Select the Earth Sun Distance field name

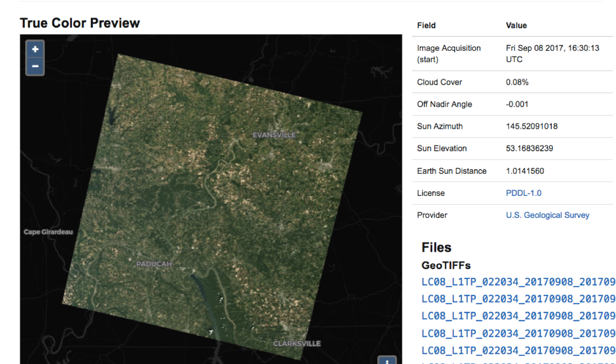coord(452,171)
